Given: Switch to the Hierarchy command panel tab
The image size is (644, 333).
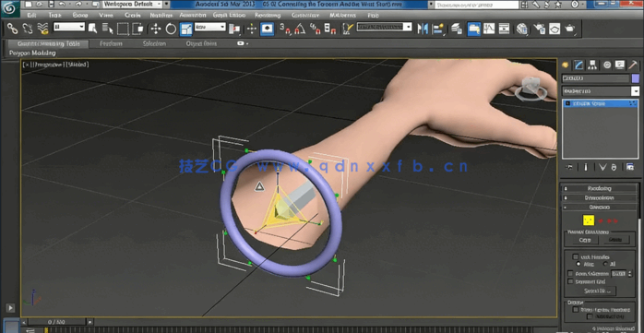Looking at the screenshot, I should point(592,65).
